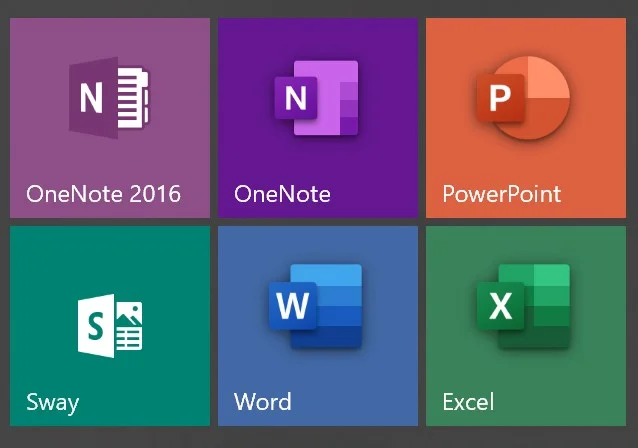Click the "Word" tile label

(263, 402)
